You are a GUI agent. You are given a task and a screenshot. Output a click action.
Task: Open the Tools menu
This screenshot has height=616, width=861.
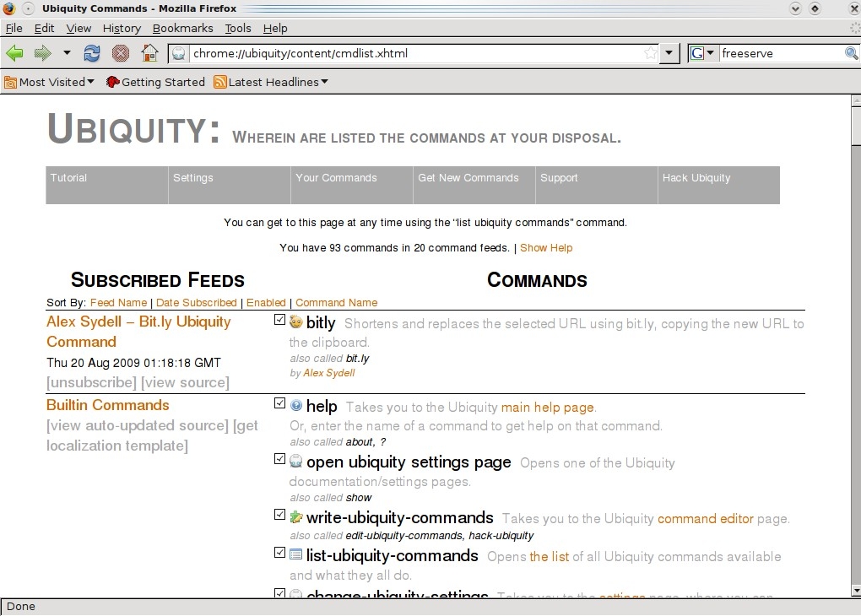click(238, 28)
